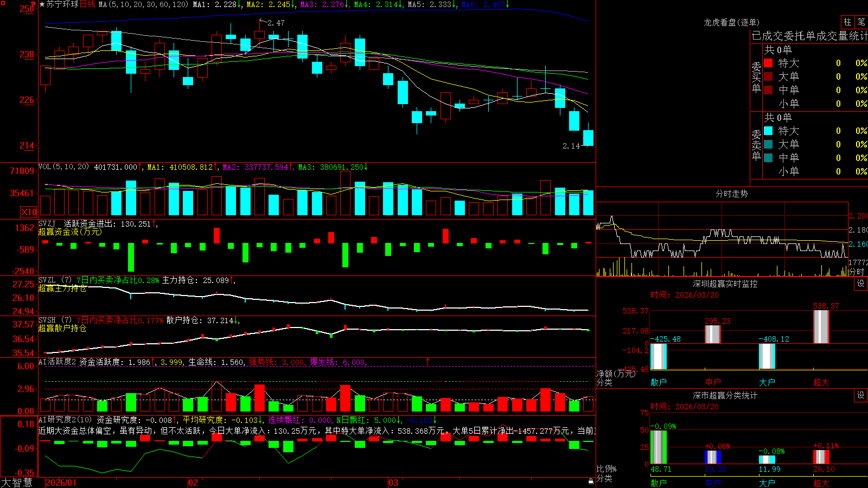Image resolution: width=868 pixels, height=488 pixels.
Task: Click the teal 中单 sell-order swatch
Action: click(x=768, y=158)
